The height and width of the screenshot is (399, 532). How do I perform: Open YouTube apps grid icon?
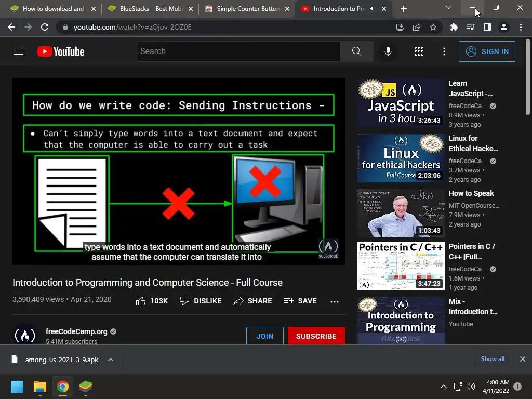[419, 51]
